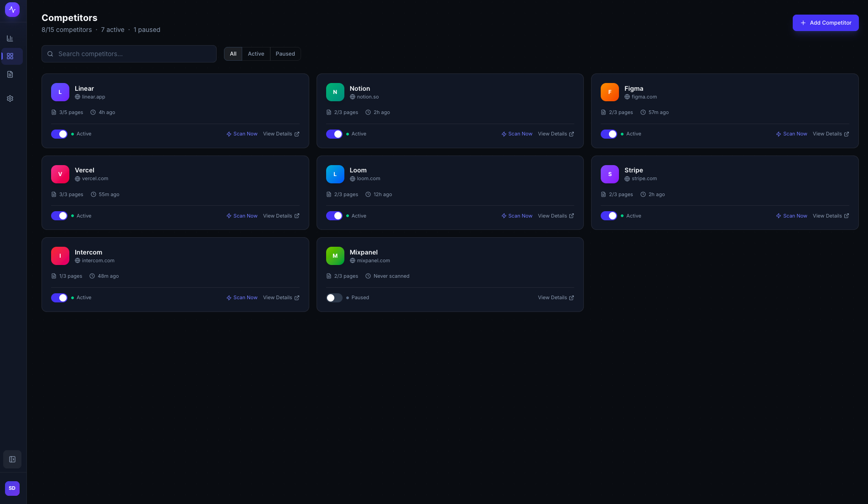Click the 8/15 competitors summary text
868x504 pixels.
tap(67, 30)
